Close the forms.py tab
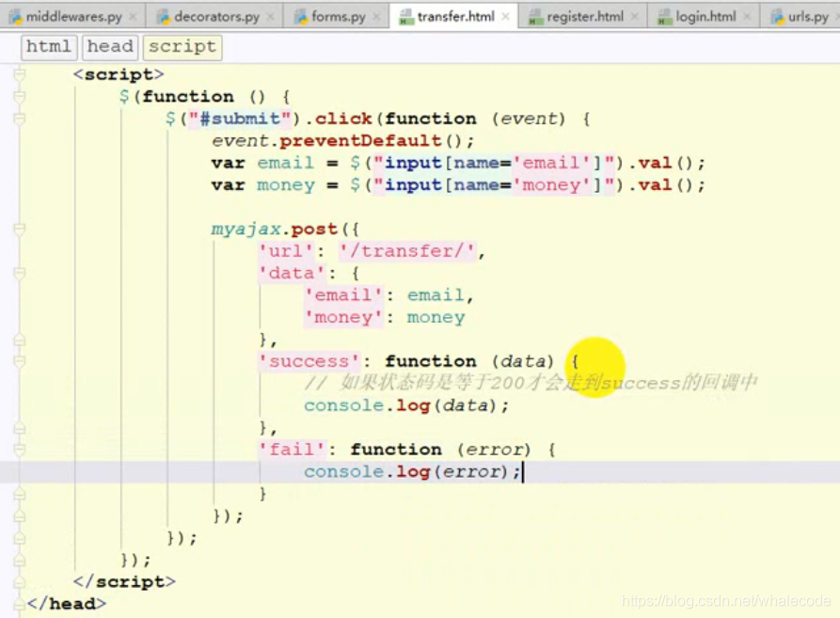 [376, 17]
